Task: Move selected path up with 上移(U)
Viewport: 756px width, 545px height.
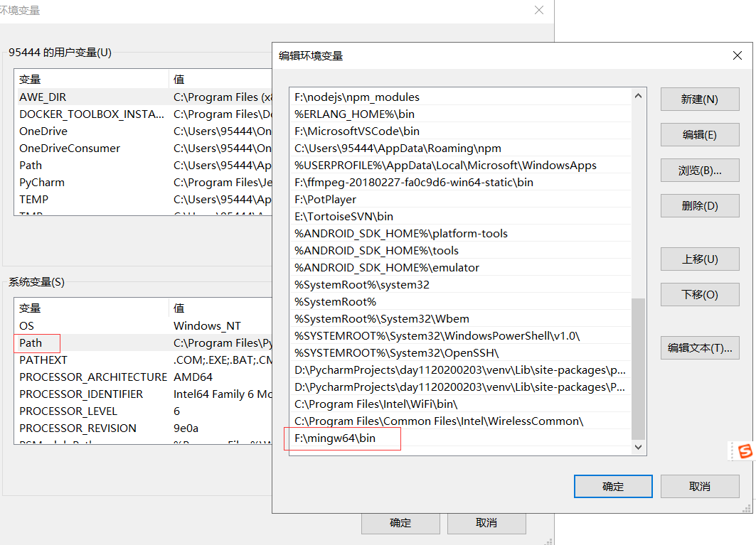Action: [x=700, y=259]
